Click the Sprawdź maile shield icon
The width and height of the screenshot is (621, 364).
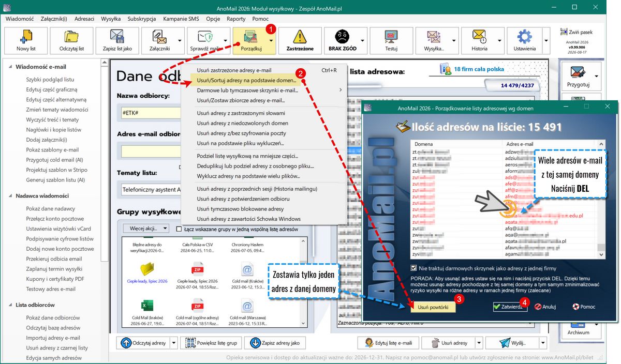click(x=205, y=37)
